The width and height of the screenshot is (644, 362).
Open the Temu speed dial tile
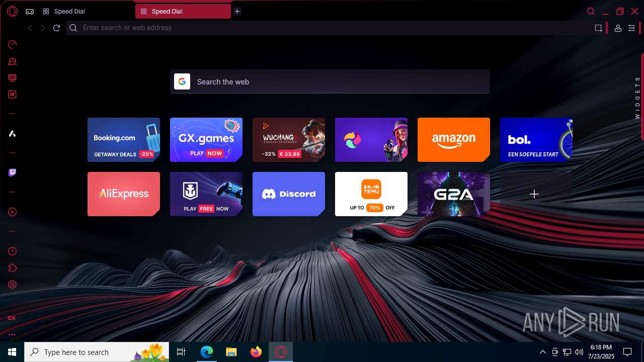click(371, 194)
